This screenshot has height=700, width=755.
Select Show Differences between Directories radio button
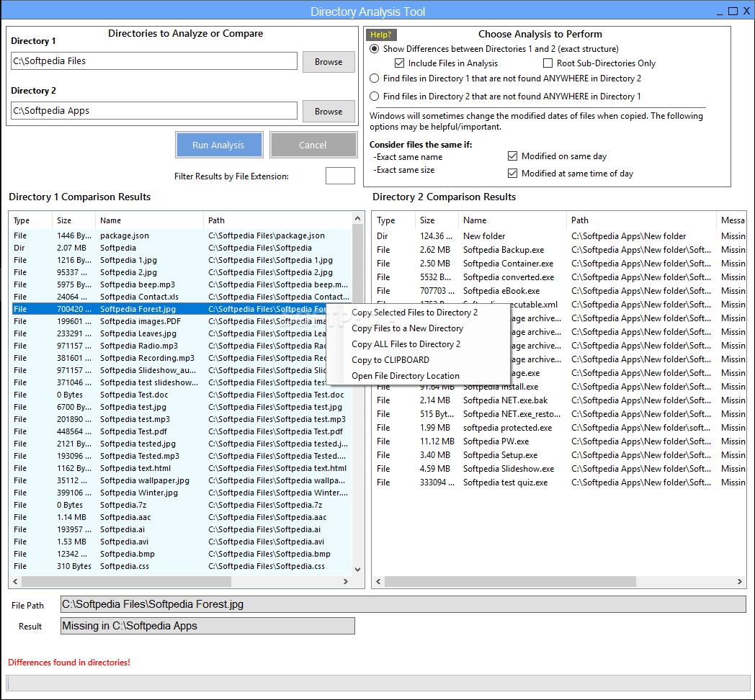pos(374,49)
